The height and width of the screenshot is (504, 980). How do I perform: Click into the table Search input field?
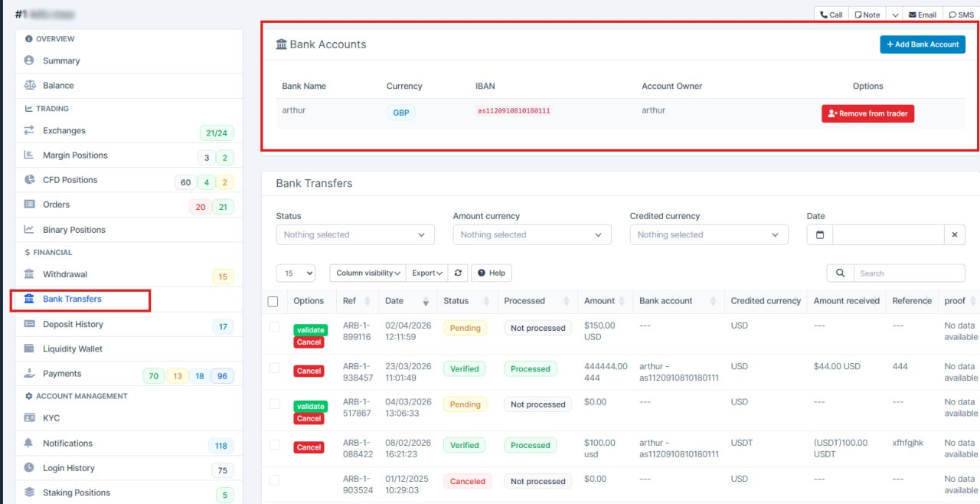pyautogui.click(x=908, y=273)
